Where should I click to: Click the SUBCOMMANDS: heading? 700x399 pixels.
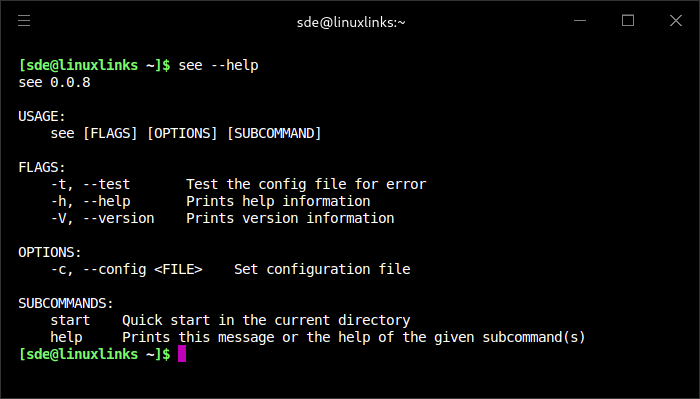(x=66, y=303)
